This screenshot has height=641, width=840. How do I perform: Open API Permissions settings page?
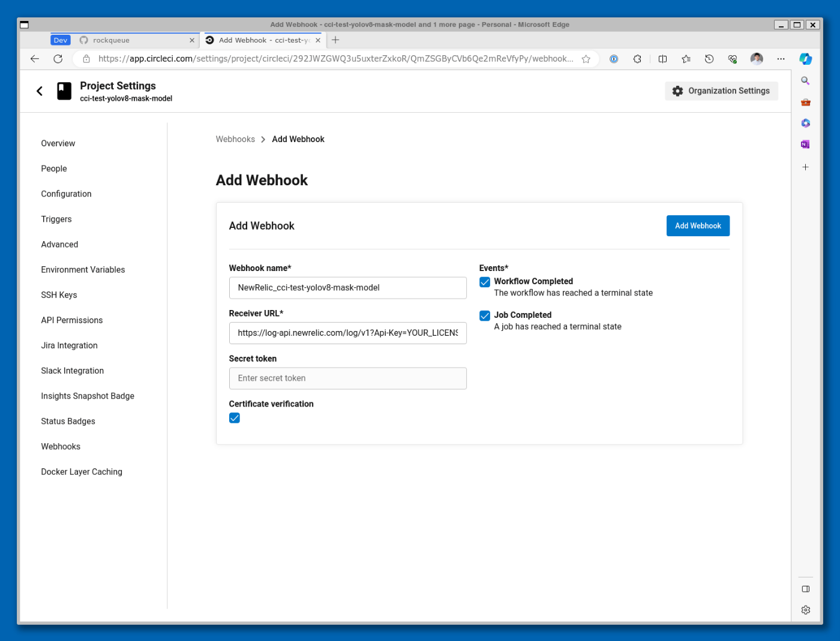coord(72,320)
